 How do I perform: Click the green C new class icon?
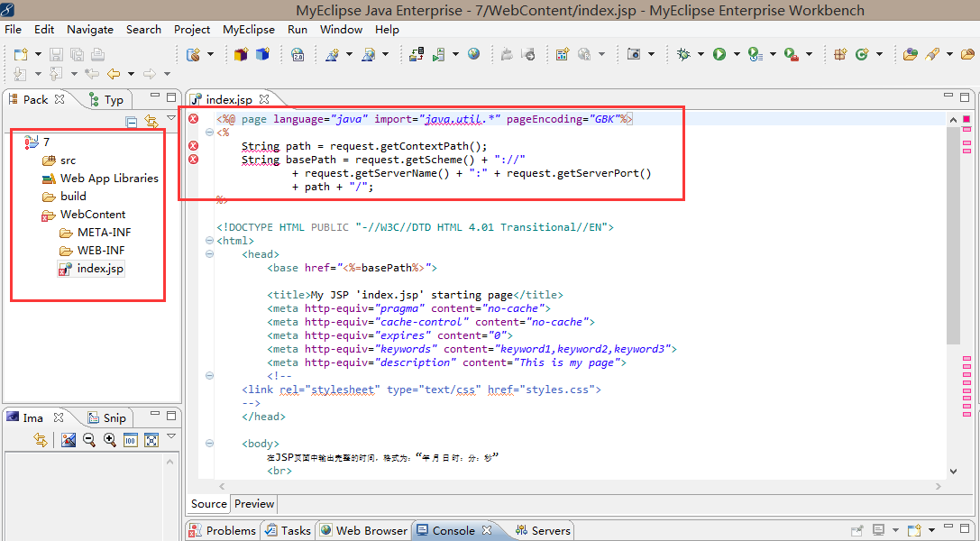point(862,54)
